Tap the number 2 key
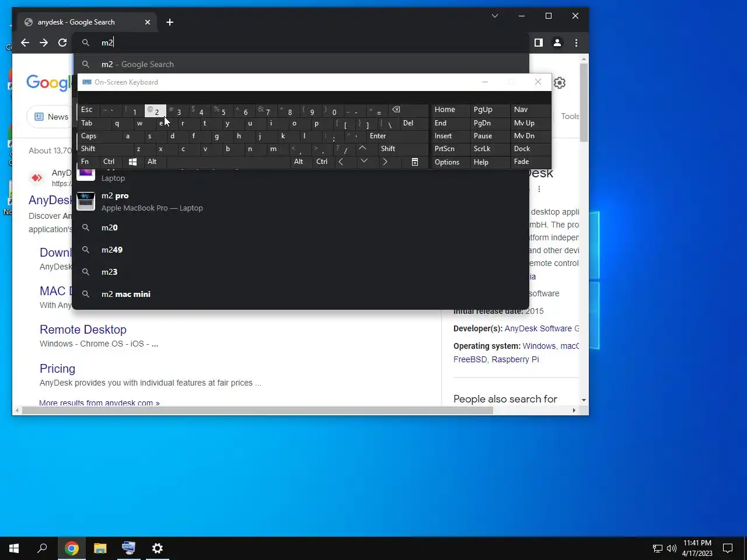Screen dimensions: 747x560 tap(155, 110)
